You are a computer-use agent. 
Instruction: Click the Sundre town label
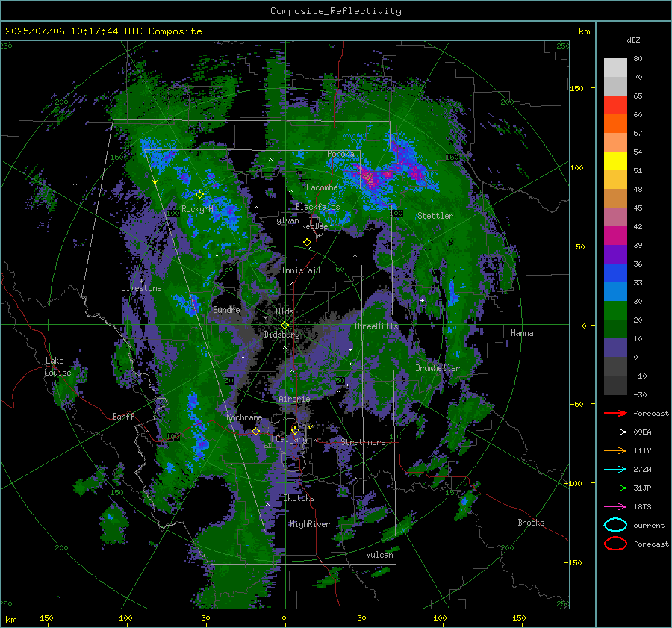[226, 309]
